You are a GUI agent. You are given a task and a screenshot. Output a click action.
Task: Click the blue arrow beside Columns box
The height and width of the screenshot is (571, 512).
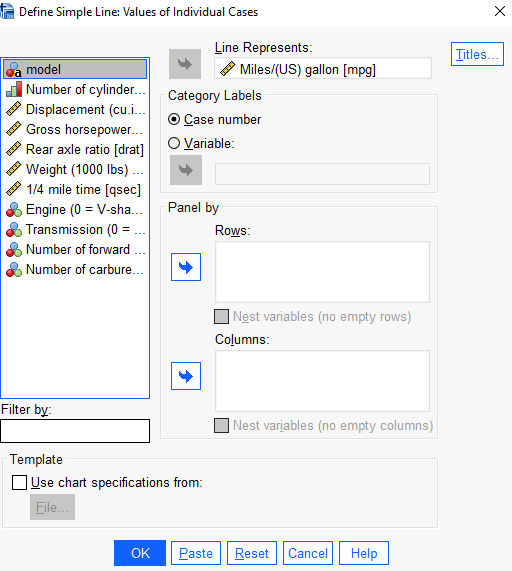click(x=186, y=376)
